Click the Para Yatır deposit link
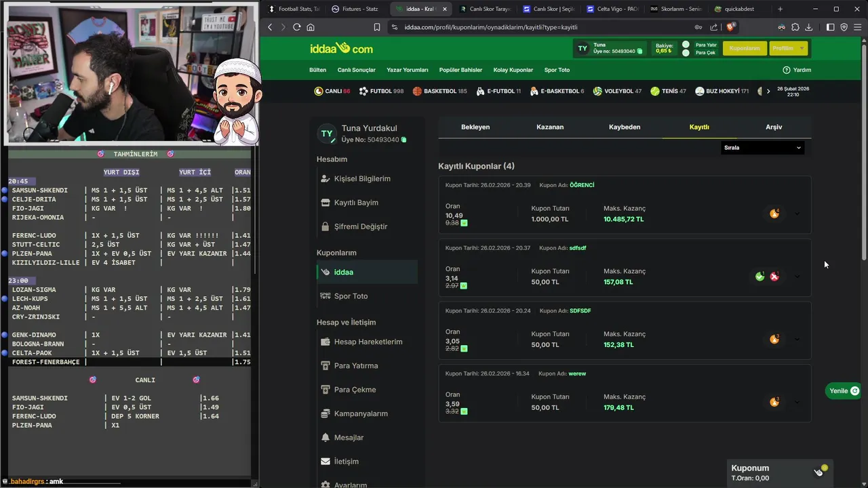This screenshot has height=488, width=868. point(706,45)
